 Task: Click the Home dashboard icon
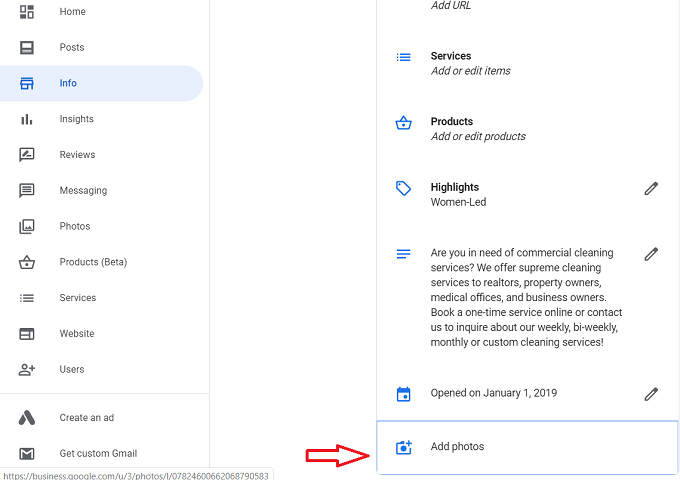point(27,12)
